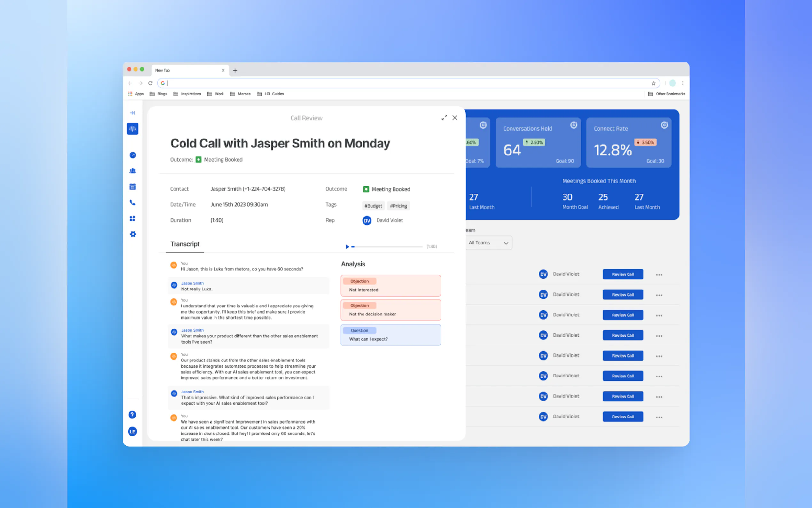The height and width of the screenshot is (508, 812).
Task: Click the #Pricing tag
Action: 398,206
